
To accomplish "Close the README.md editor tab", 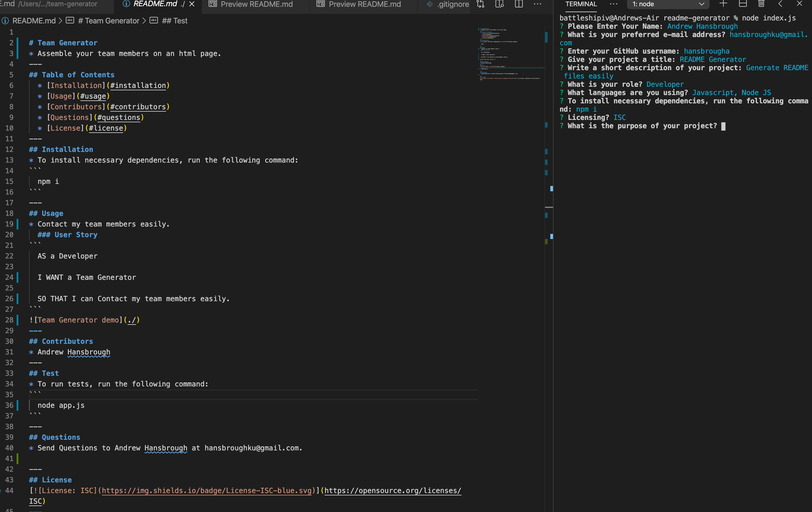I will 191,4.
